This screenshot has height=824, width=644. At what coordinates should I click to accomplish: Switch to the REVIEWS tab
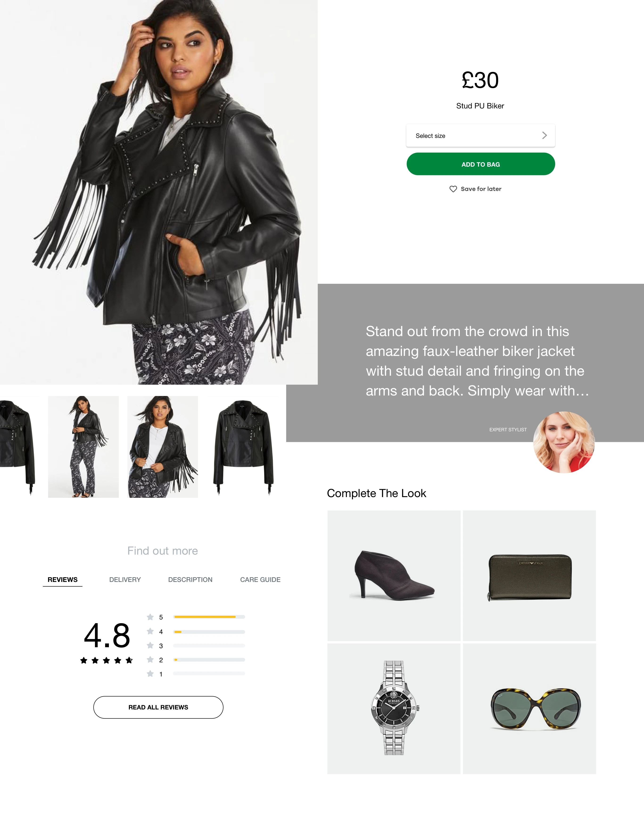[62, 579]
